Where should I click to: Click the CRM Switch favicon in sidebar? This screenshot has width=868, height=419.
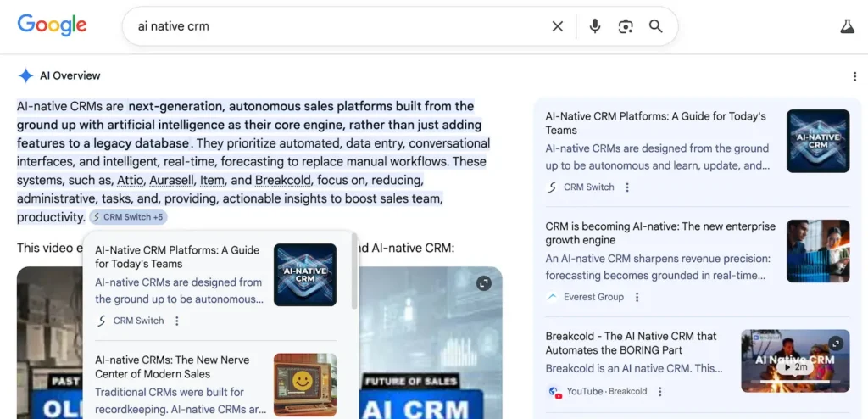coord(552,187)
